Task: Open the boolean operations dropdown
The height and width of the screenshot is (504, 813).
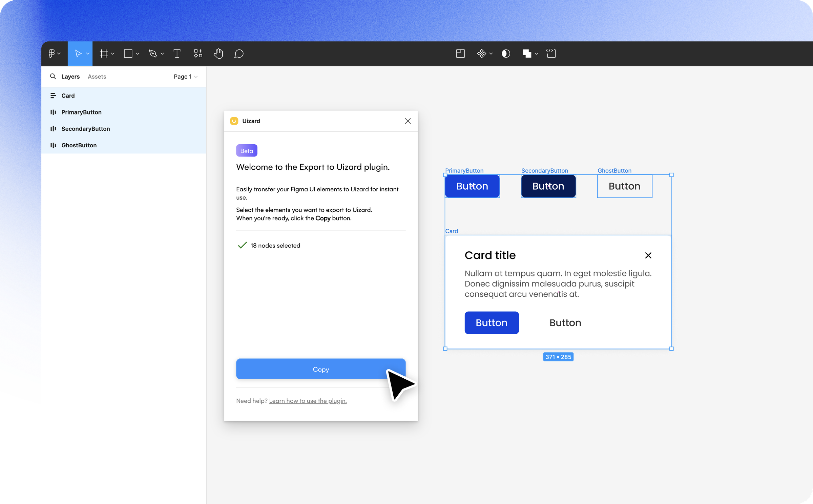Action: click(536, 54)
